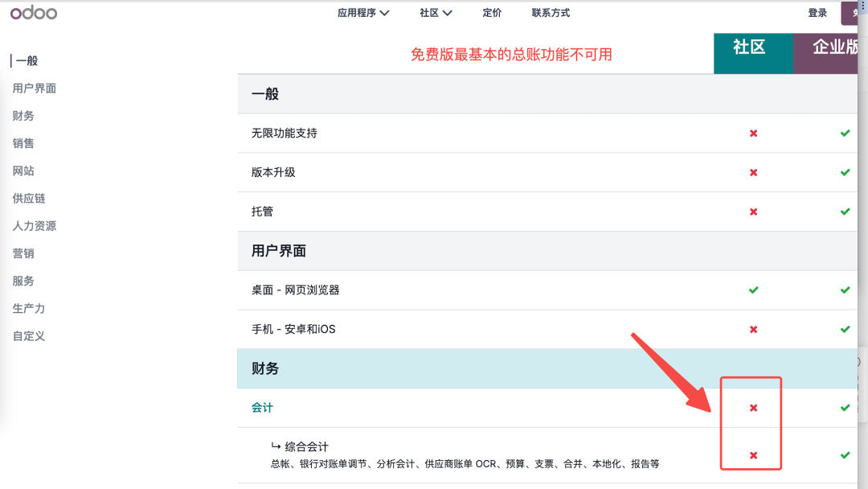Click the red cross in 托管 row

coord(753,212)
